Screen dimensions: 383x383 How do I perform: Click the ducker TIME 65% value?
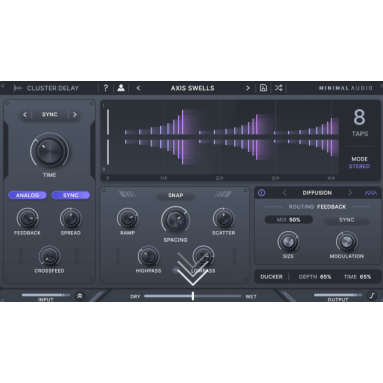tap(357, 277)
